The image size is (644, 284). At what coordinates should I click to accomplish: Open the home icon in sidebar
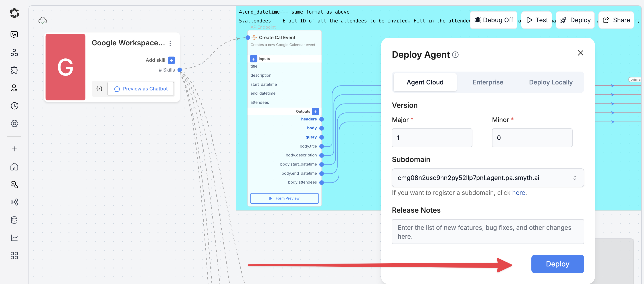pyautogui.click(x=14, y=166)
